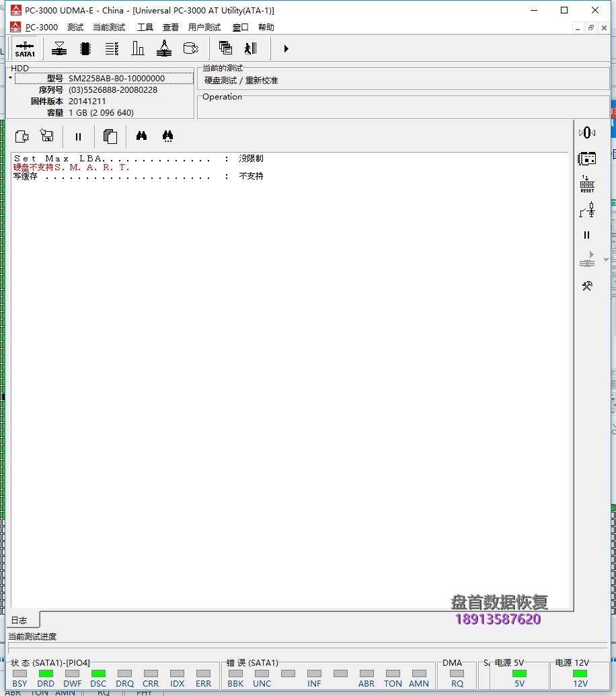Open the crossed hammer and wrench tools icon

587,286
